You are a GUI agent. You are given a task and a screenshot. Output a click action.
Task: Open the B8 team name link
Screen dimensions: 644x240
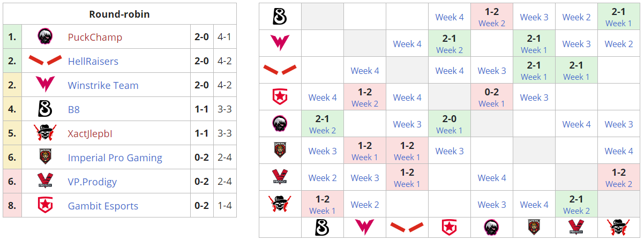pyautogui.click(x=74, y=109)
